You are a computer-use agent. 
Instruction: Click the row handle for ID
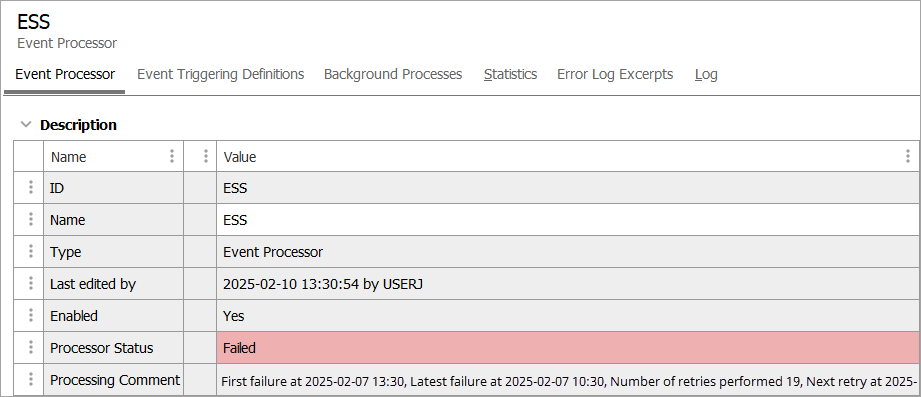tap(31, 188)
